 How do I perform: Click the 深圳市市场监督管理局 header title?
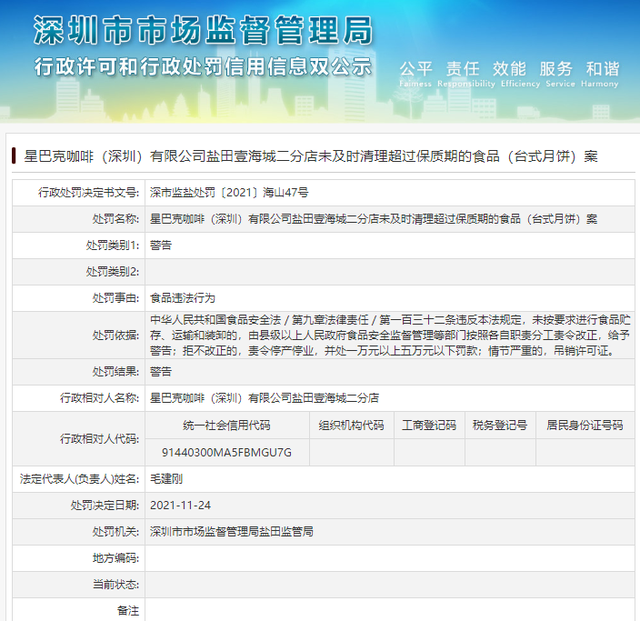(x=202, y=31)
